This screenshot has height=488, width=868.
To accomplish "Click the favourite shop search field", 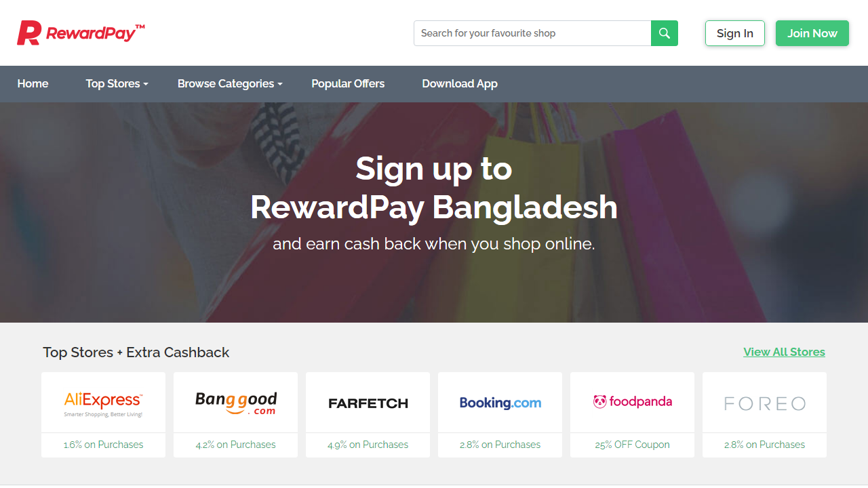I will [532, 33].
